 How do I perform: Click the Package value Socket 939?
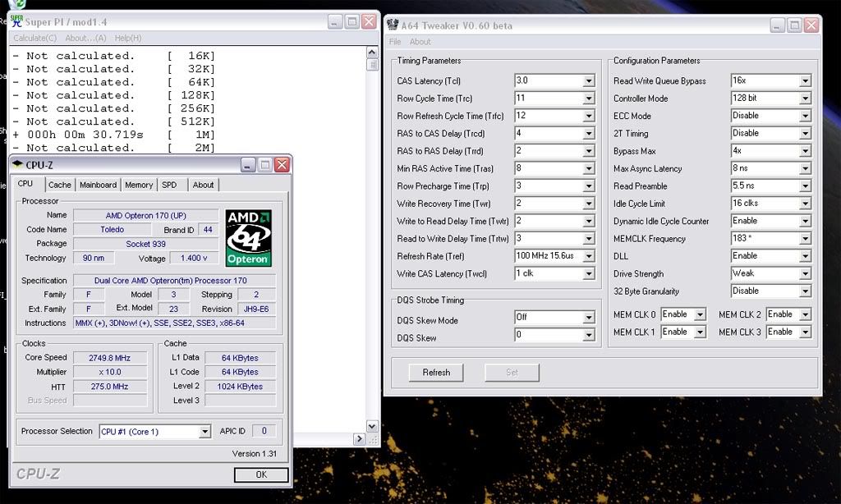146,244
